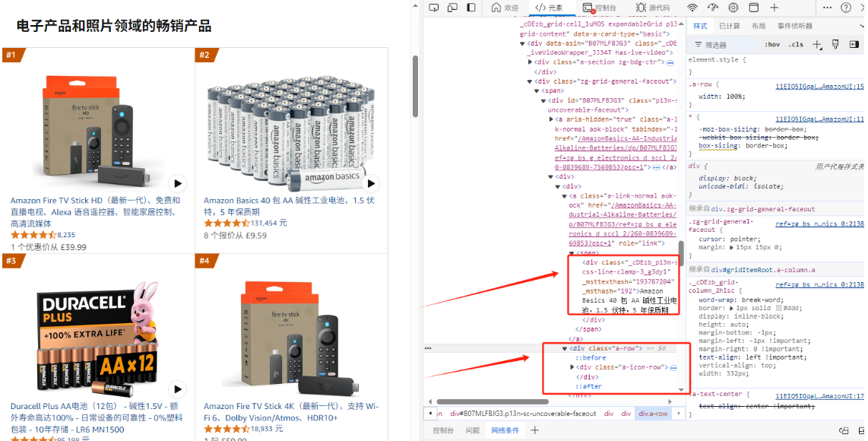The image size is (868, 441).
Task: Play the Amazon Basics batteries video
Action: [370, 183]
